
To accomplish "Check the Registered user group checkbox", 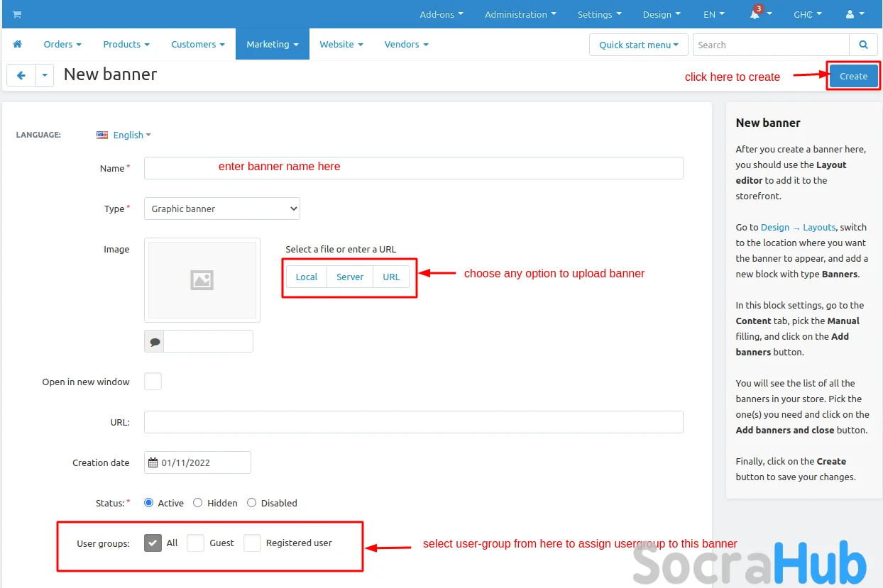I will coord(252,543).
